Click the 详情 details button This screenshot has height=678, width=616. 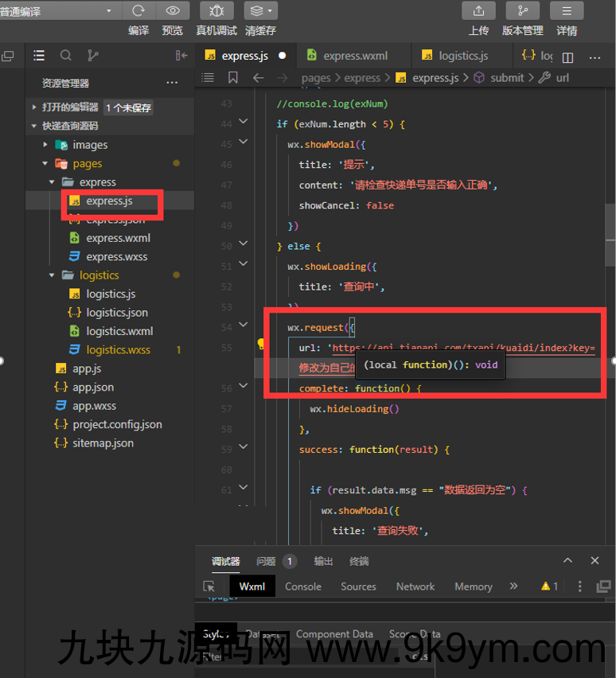click(x=567, y=10)
